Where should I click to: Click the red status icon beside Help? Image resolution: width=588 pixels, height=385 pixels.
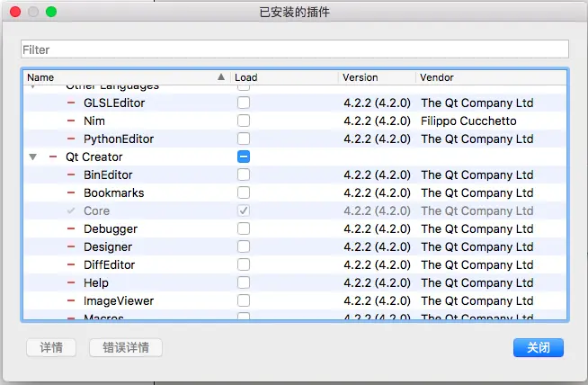[x=71, y=282]
